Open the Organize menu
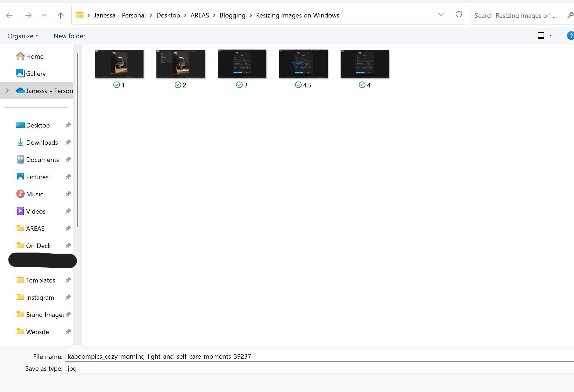The height and width of the screenshot is (392, 574). (x=23, y=36)
